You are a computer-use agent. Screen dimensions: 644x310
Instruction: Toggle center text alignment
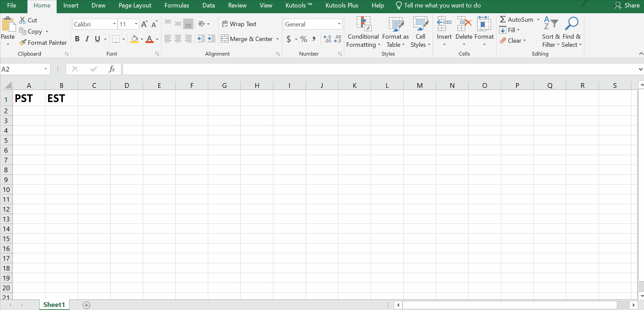pos(178,39)
